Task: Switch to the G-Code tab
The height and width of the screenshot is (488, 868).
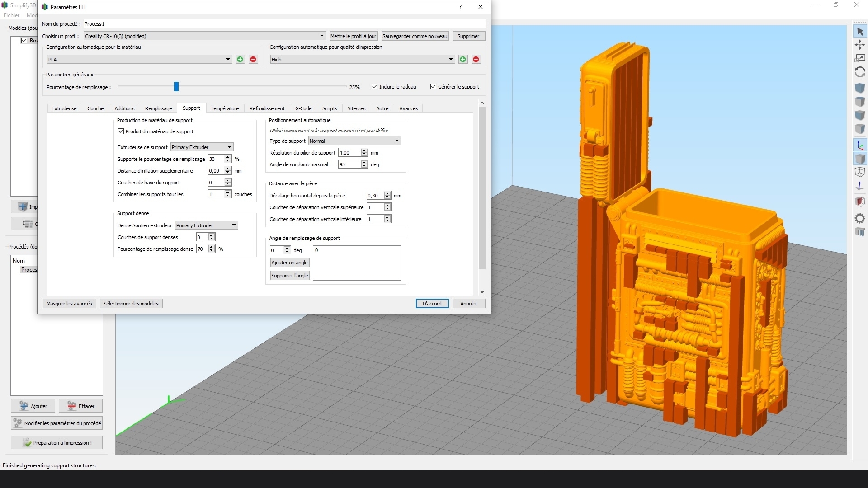Action: click(303, 108)
